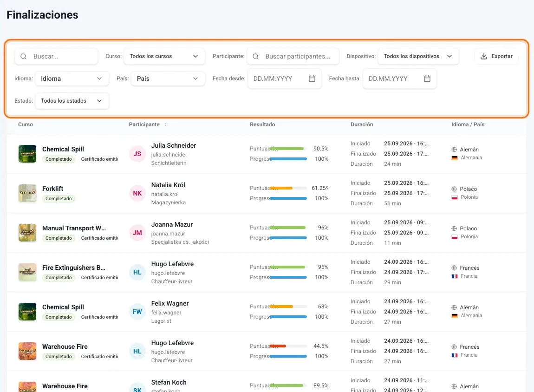Click the Fecha hasta date field
The height and width of the screenshot is (392, 534).
click(399, 78)
